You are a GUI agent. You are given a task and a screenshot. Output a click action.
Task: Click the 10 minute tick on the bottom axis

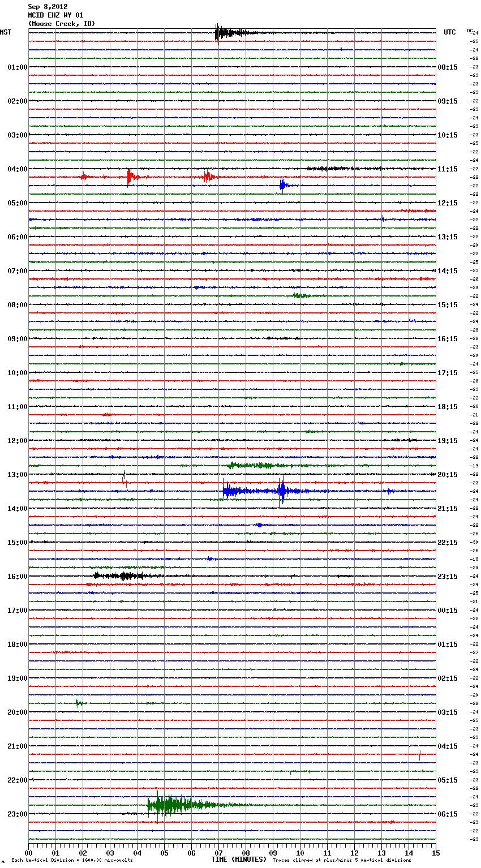pyautogui.click(x=300, y=853)
